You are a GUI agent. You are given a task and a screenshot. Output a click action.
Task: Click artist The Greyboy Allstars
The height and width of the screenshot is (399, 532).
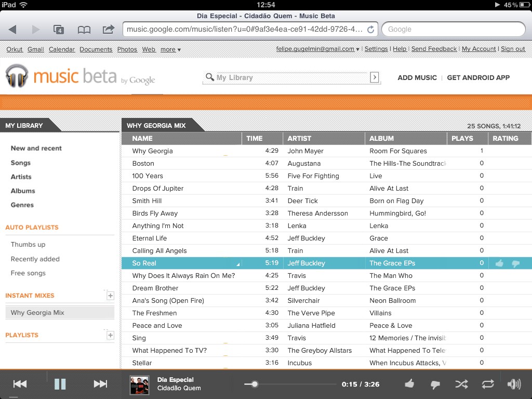click(320, 351)
